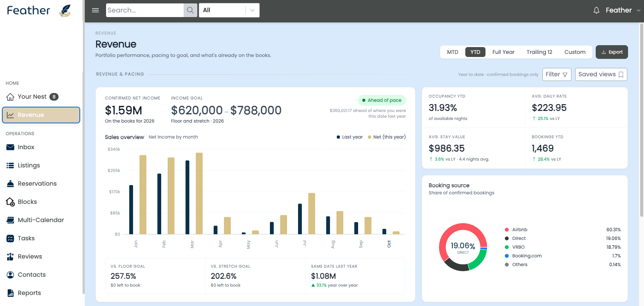
Task: Click the hamburger menu icon
Action: (x=95, y=10)
